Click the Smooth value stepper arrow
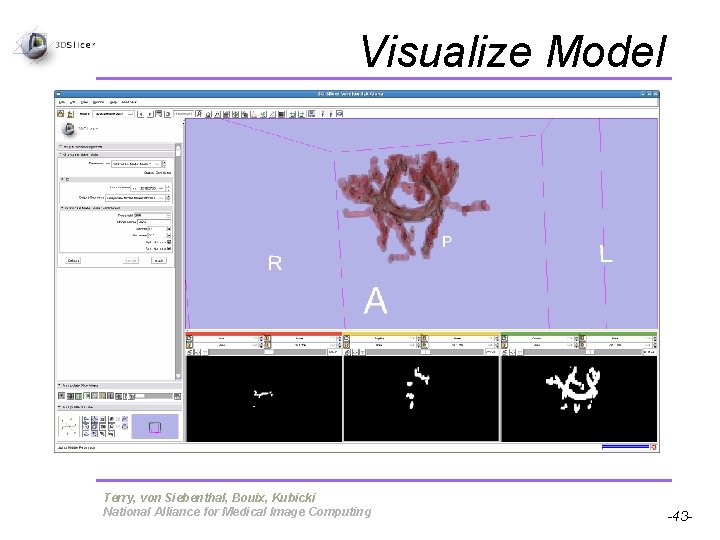 click(x=169, y=228)
